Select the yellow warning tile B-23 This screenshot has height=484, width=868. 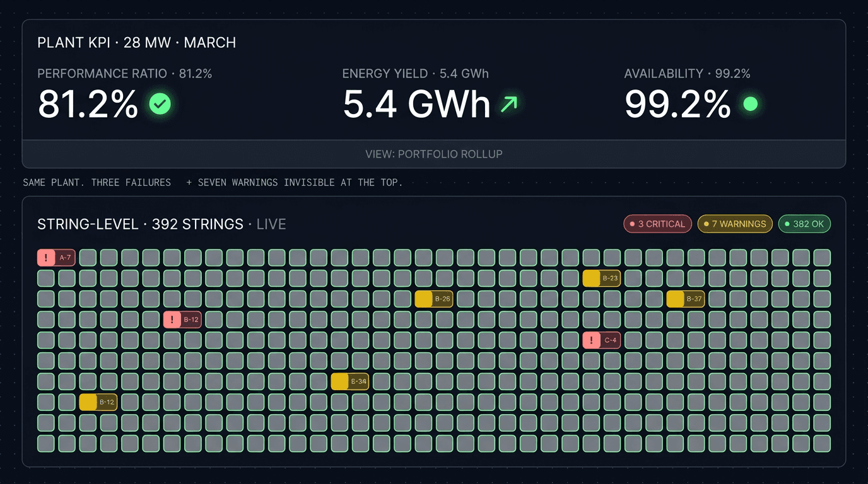[x=601, y=278]
